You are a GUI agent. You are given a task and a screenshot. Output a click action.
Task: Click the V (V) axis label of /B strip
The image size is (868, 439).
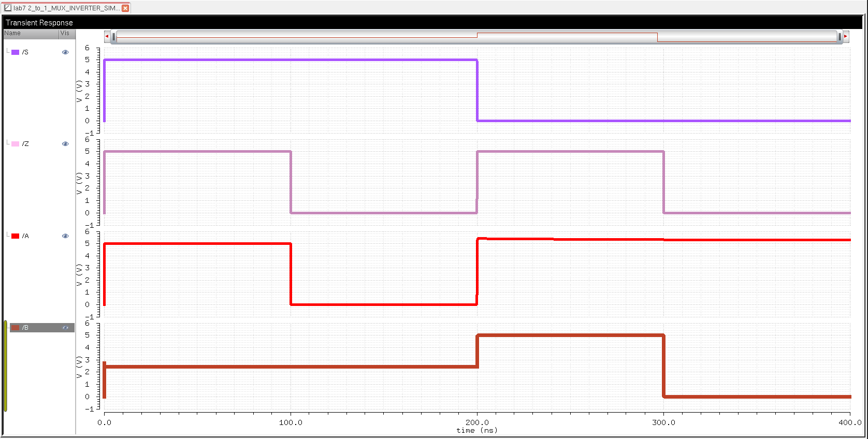[79, 367]
